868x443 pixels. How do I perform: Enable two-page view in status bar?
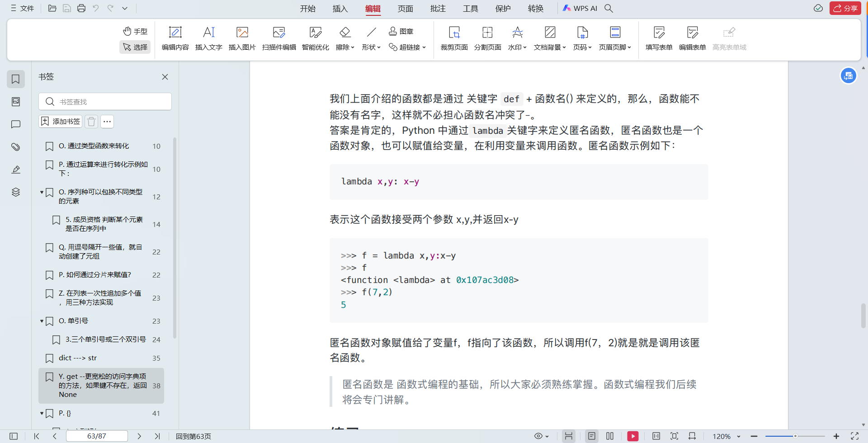(x=610, y=436)
